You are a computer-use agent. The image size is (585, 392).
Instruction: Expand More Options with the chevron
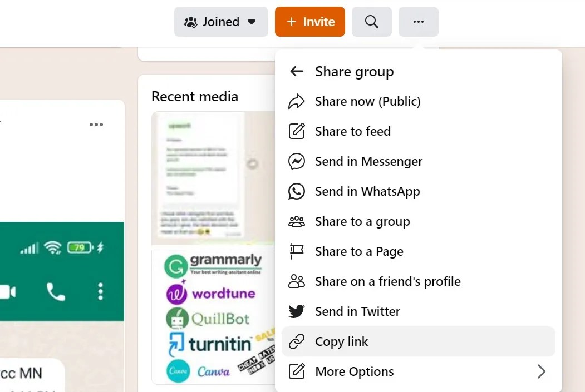541,371
